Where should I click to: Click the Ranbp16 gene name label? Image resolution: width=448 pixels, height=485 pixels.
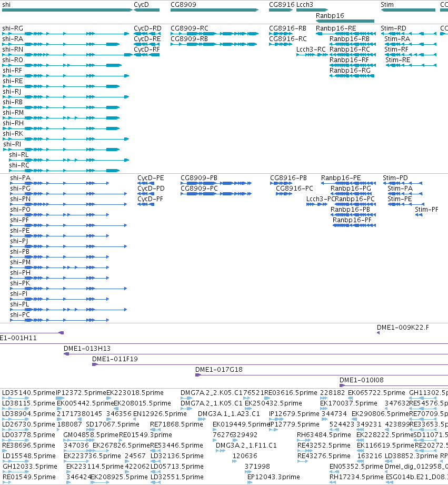point(330,16)
